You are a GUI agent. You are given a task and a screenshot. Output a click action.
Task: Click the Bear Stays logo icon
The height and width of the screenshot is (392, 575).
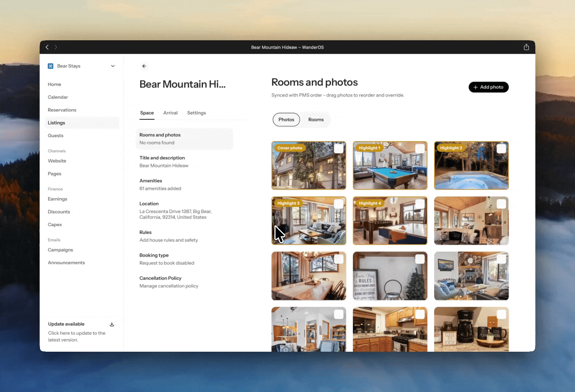point(50,66)
